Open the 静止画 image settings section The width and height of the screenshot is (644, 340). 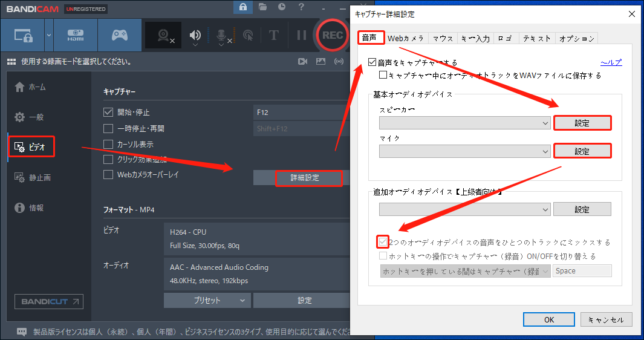point(33,178)
